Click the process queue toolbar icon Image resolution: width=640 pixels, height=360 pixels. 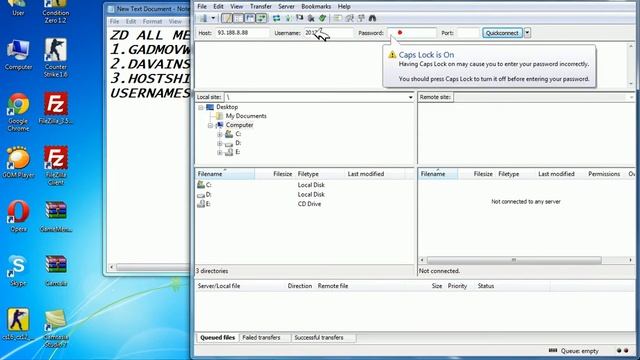288,18
